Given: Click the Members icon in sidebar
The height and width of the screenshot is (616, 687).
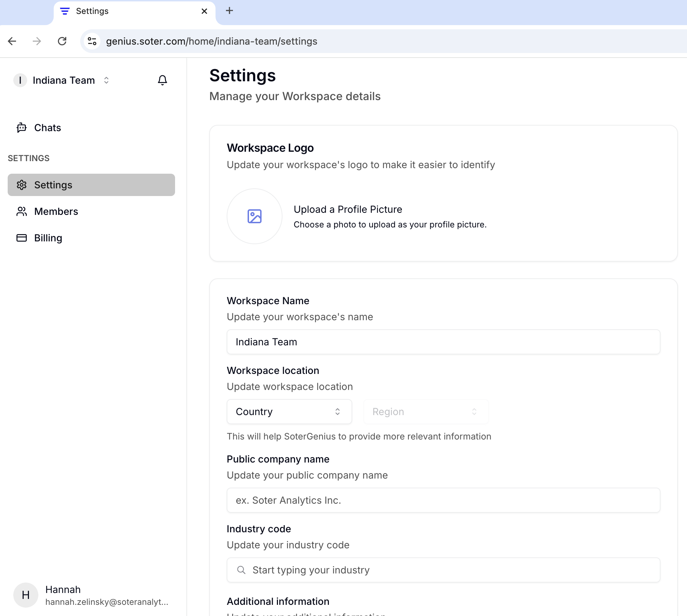Looking at the screenshot, I should tap(22, 211).
